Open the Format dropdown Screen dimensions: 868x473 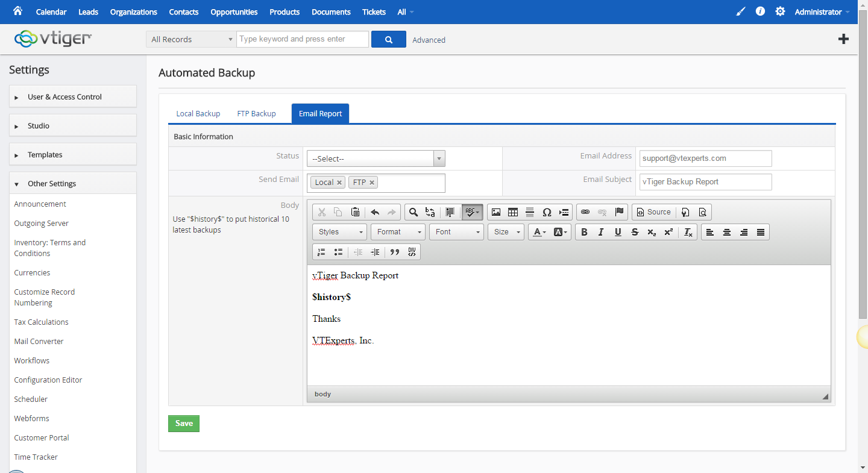click(398, 232)
